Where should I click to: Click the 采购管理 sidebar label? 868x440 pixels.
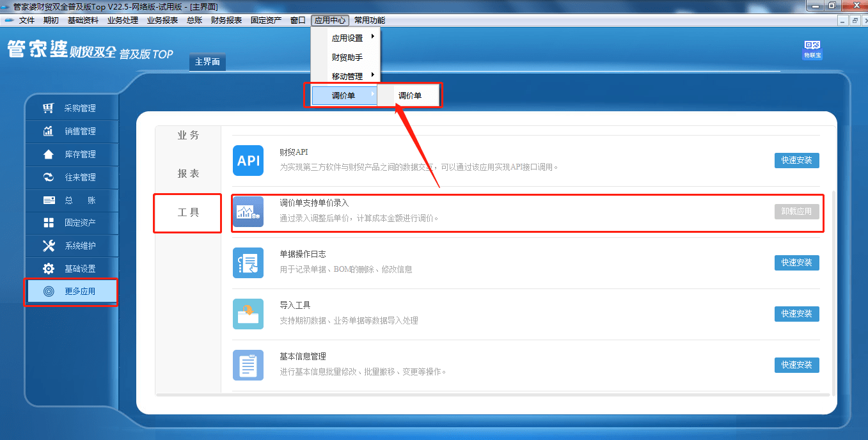(80, 109)
